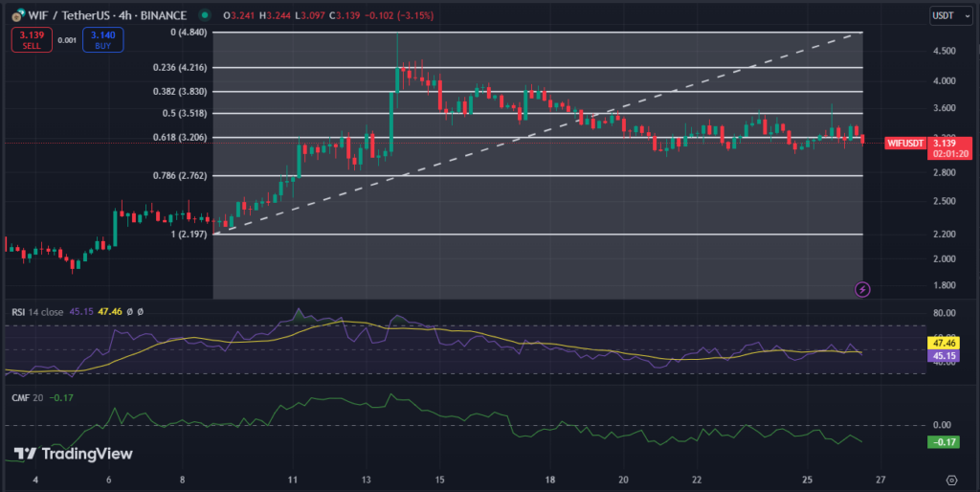Select the WIF / TetherUS symbol title
980x492 pixels.
107,15
